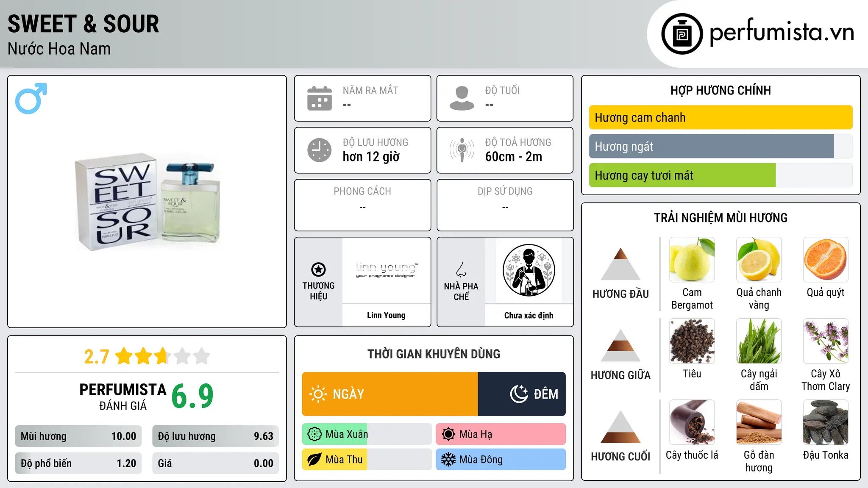Viewport: 868px width, 488px height.
Task: Click the Độ phổ biến 1.20 score row
Action: (78, 463)
